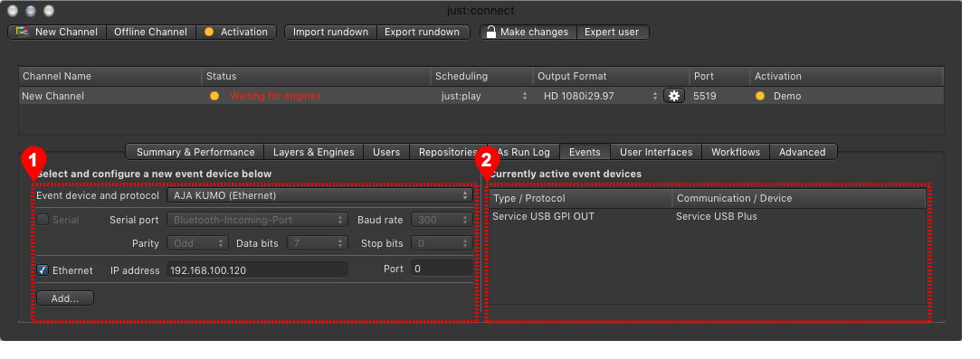Enable the Serial checkbox
The image size is (980, 359).
pos(43,220)
